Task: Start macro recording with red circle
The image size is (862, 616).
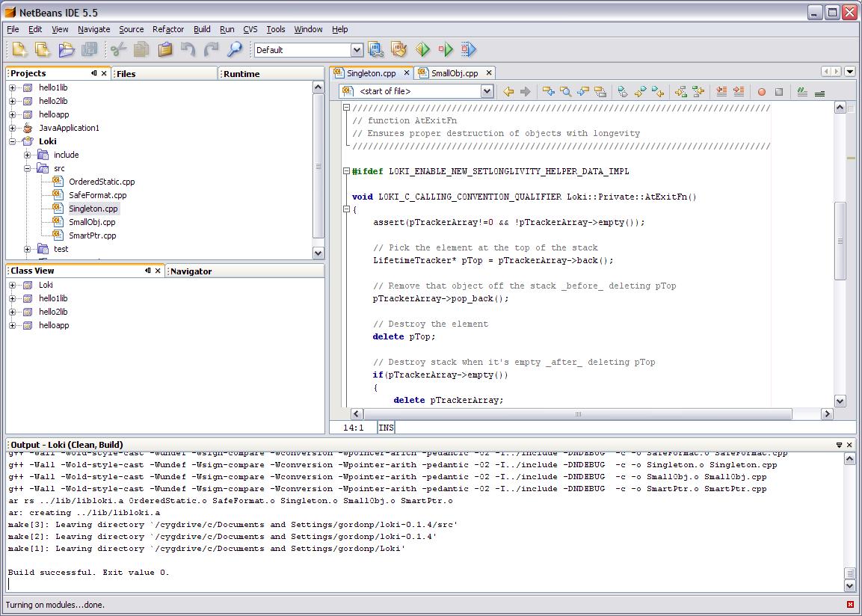Action: point(761,92)
